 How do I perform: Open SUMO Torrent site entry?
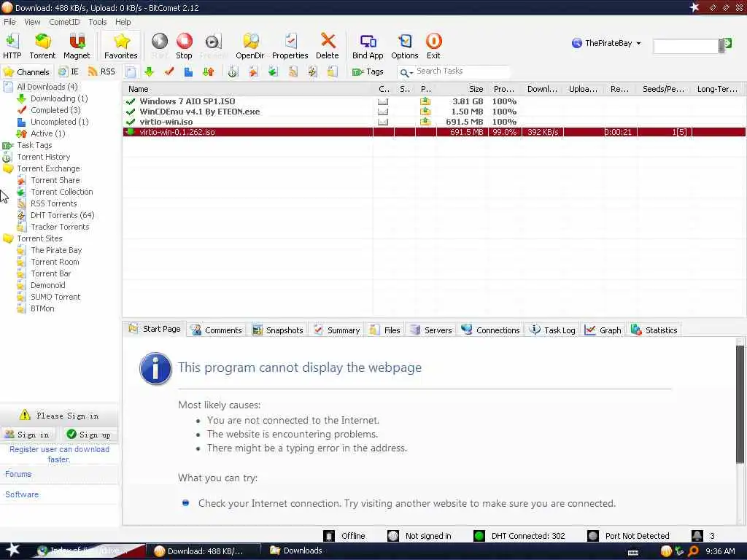[55, 297]
